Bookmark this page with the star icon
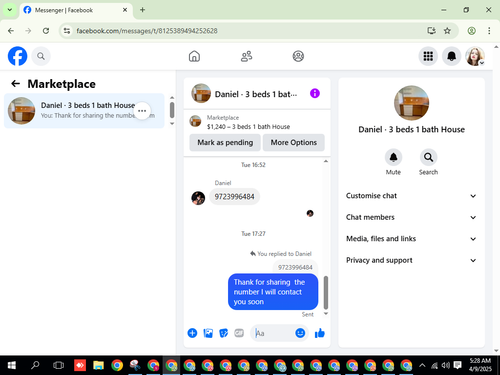 (x=447, y=31)
